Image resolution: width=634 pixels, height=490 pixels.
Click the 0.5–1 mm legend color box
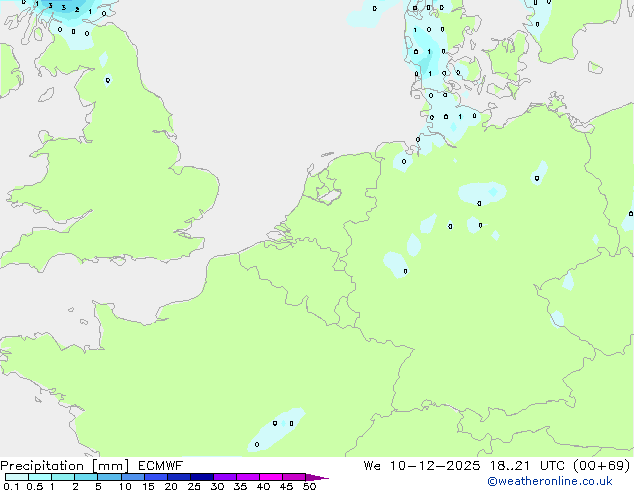(x=40, y=477)
